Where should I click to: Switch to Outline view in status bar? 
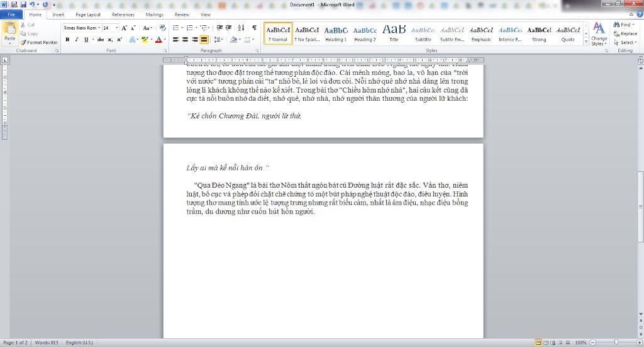point(560,343)
